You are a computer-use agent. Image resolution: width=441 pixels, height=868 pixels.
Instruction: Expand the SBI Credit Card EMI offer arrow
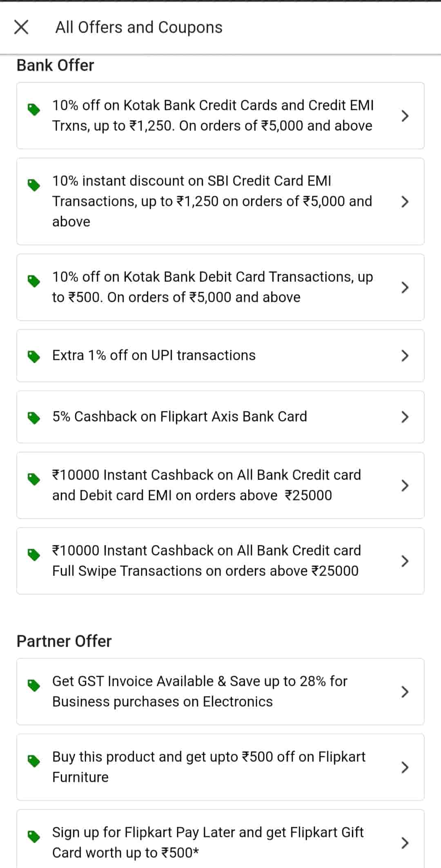405,202
